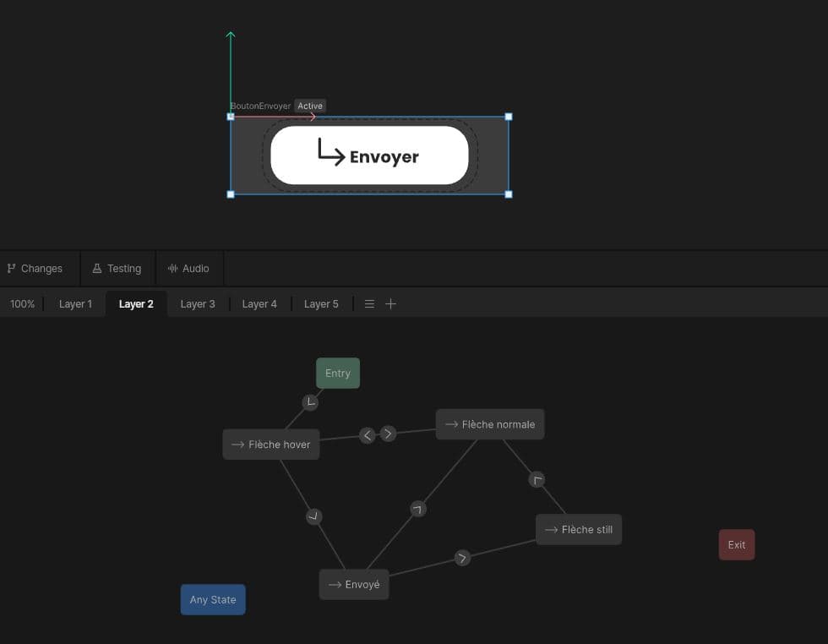Select transition arrow between Entry and Flèche hover

point(310,402)
